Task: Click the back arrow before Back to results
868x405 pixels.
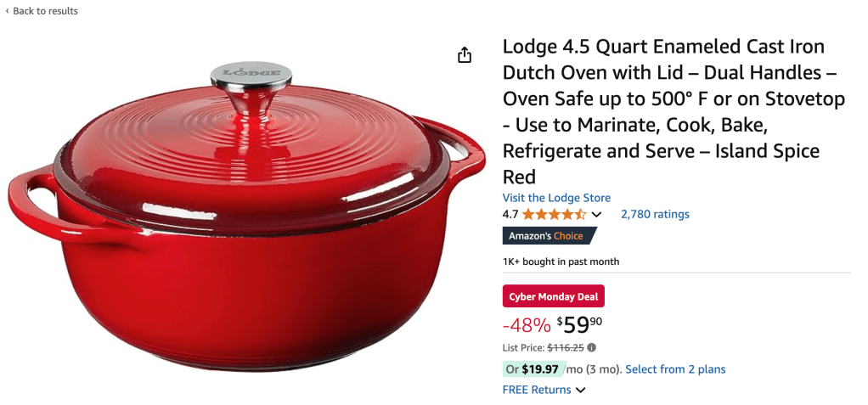Action: 7,11
